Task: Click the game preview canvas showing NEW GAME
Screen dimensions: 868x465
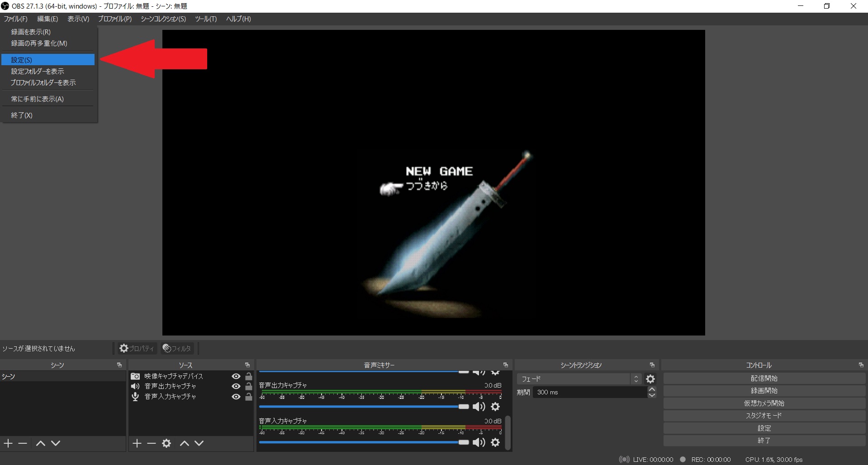Action: click(433, 182)
